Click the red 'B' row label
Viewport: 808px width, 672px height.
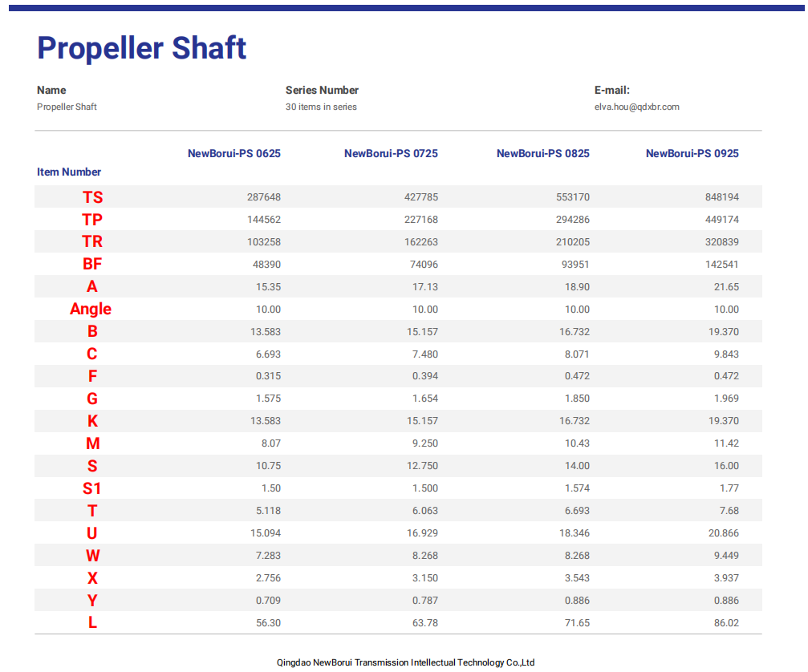click(92, 331)
